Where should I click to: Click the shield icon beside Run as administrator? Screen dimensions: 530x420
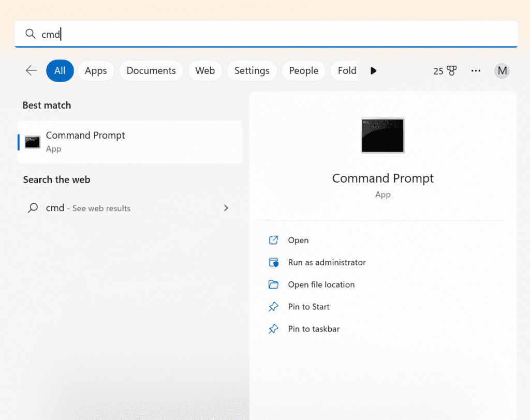point(273,262)
